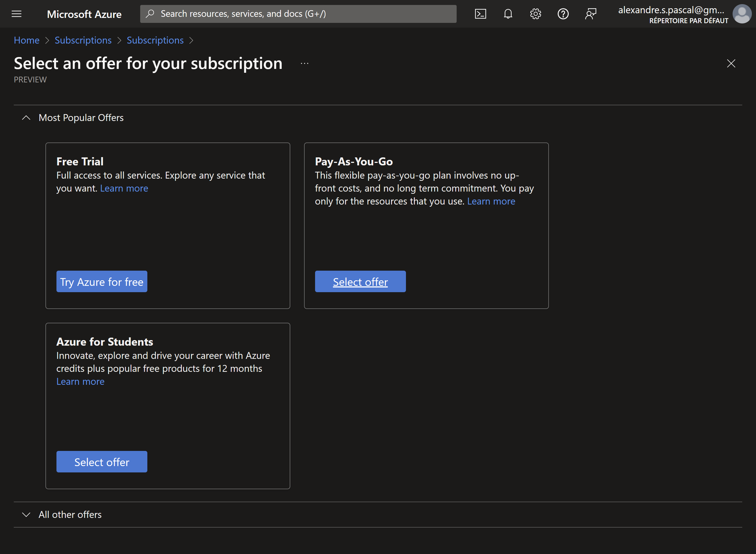The image size is (756, 554).
Task: Click the Pay-As-You-Go card heading
Action: 354,162
